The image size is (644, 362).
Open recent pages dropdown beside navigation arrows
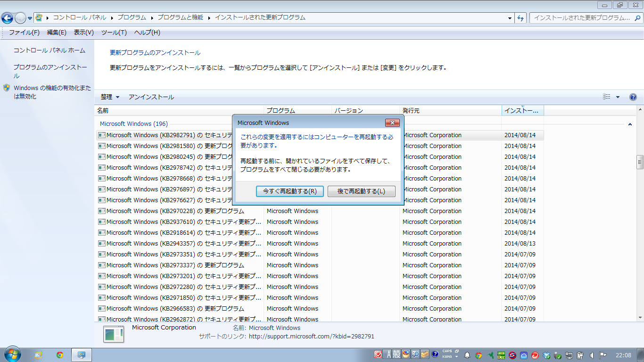coord(30,18)
